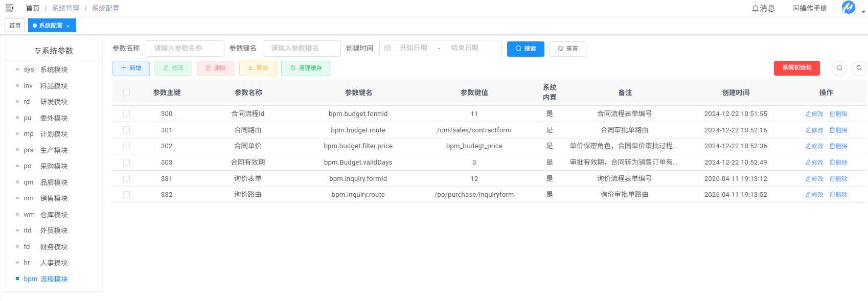This screenshot has height=301, width=868.
Task: Click the 删除 toolbar button
Action: coord(215,68)
